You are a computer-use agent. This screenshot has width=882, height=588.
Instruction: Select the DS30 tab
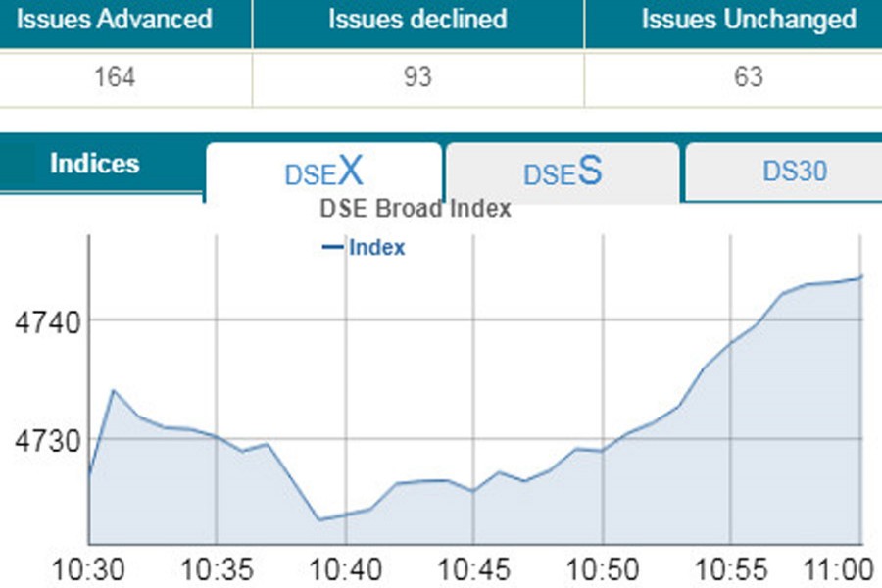(x=794, y=171)
